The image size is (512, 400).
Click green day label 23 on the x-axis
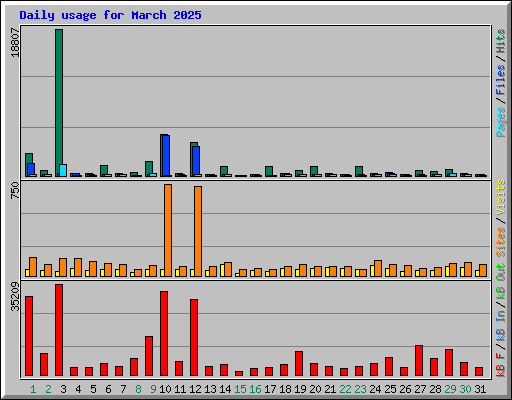(360, 389)
